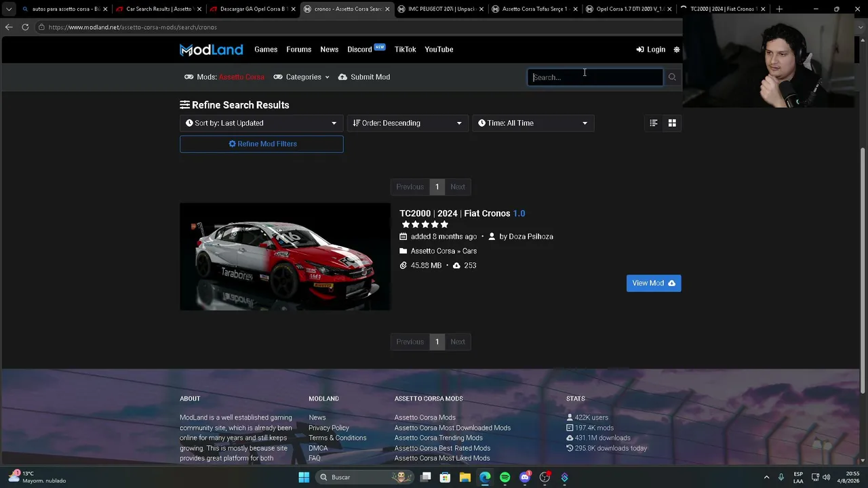Expand the Categories dropdown menu
The image size is (868, 488).
click(x=301, y=77)
